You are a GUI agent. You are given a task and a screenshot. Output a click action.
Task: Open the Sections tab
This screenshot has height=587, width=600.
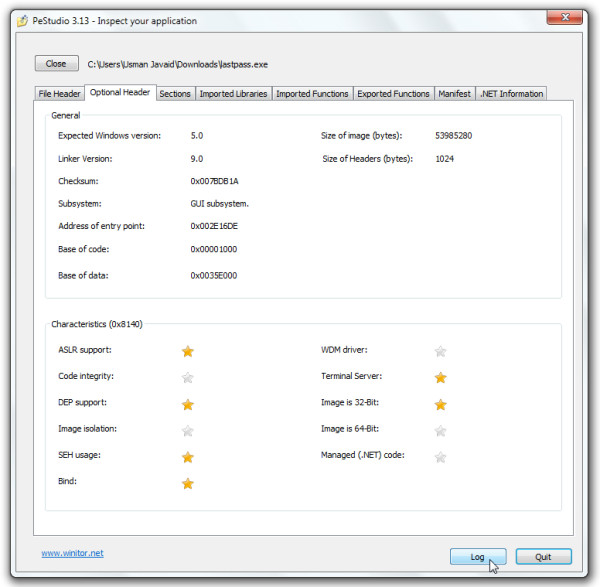point(175,94)
